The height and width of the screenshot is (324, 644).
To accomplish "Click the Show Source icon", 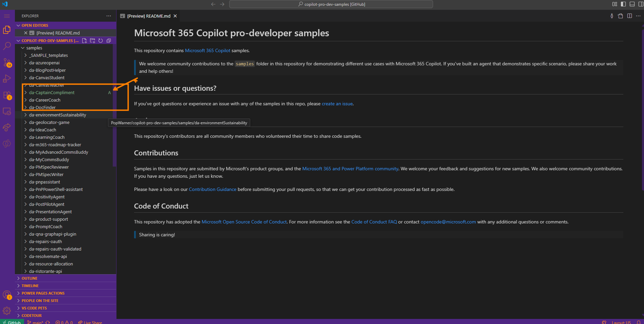I will (620, 16).
